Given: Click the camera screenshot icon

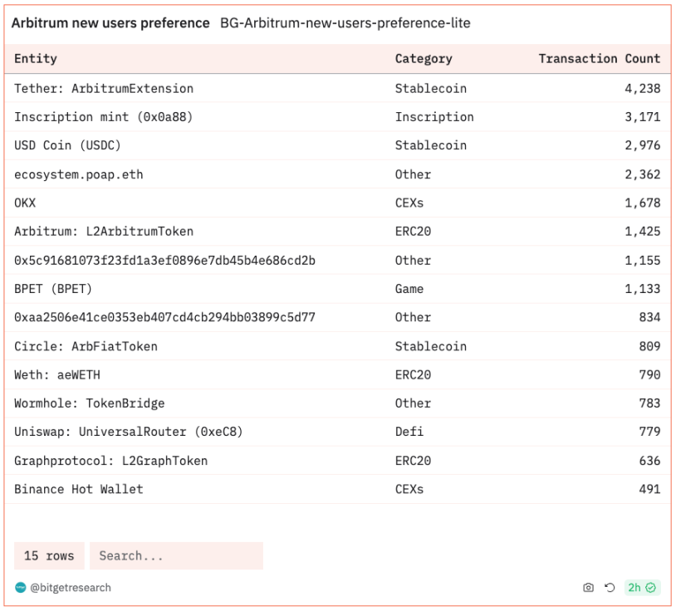Looking at the screenshot, I should coord(588,588).
